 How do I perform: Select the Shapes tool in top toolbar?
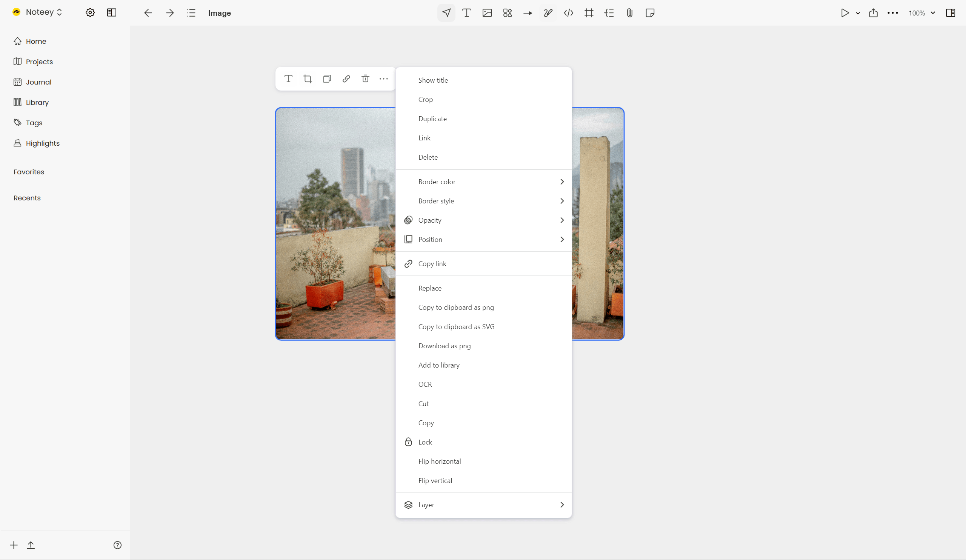(508, 13)
